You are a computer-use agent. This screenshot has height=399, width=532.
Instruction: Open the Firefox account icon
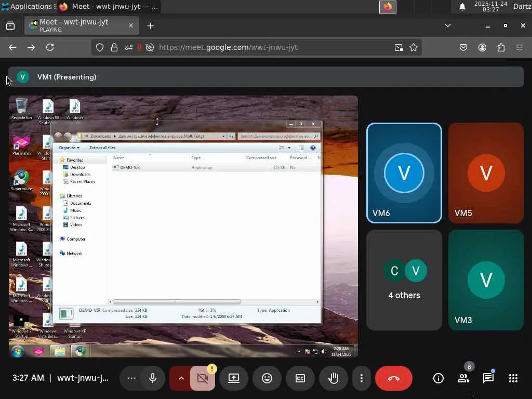[x=482, y=47]
